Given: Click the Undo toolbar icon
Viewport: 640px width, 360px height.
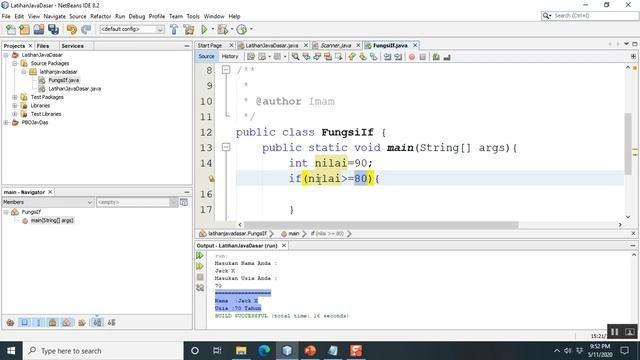Looking at the screenshot, I should coord(72,29).
